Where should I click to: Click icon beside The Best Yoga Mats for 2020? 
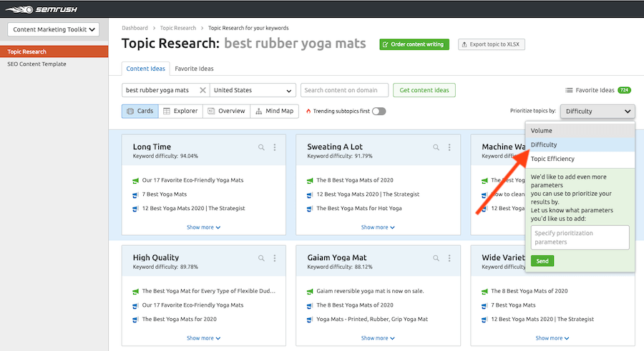click(135, 320)
